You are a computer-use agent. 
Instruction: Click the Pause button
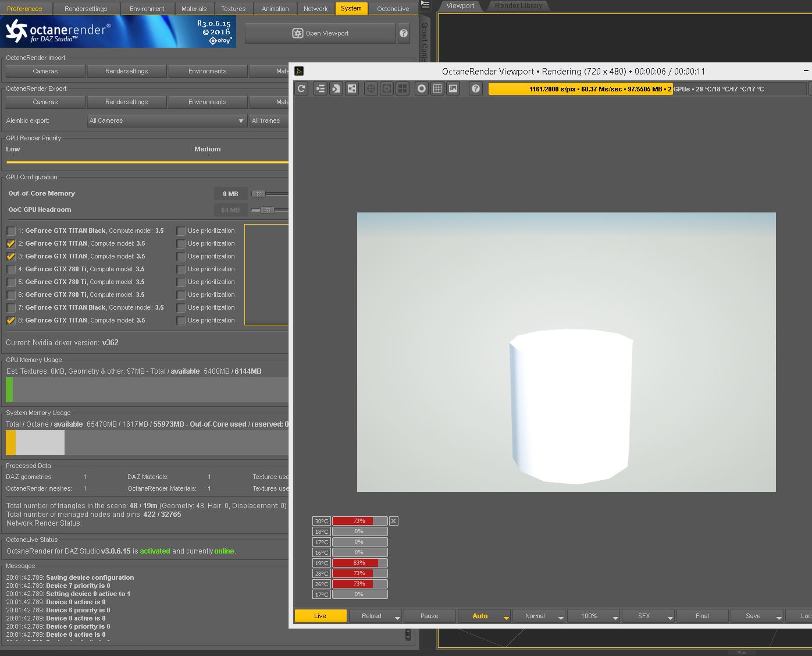429,616
